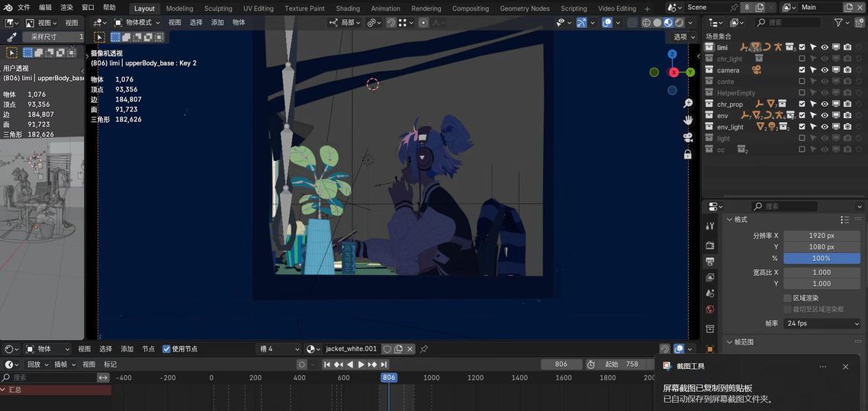Image resolution: width=868 pixels, height=411 pixels.
Task: Open the 24 fps frame rate dropdown
Action: pos(821,323)
